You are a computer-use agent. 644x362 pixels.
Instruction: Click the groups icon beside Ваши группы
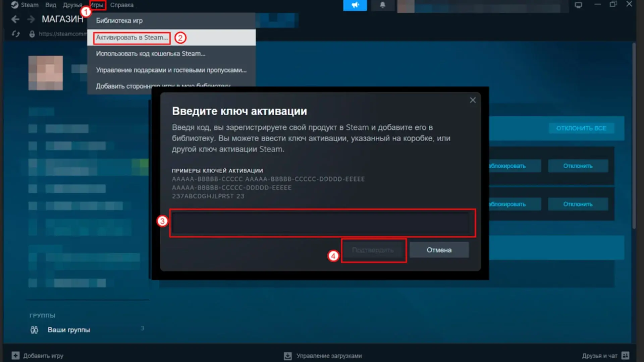pyautogui.click(x=34, y=330)
